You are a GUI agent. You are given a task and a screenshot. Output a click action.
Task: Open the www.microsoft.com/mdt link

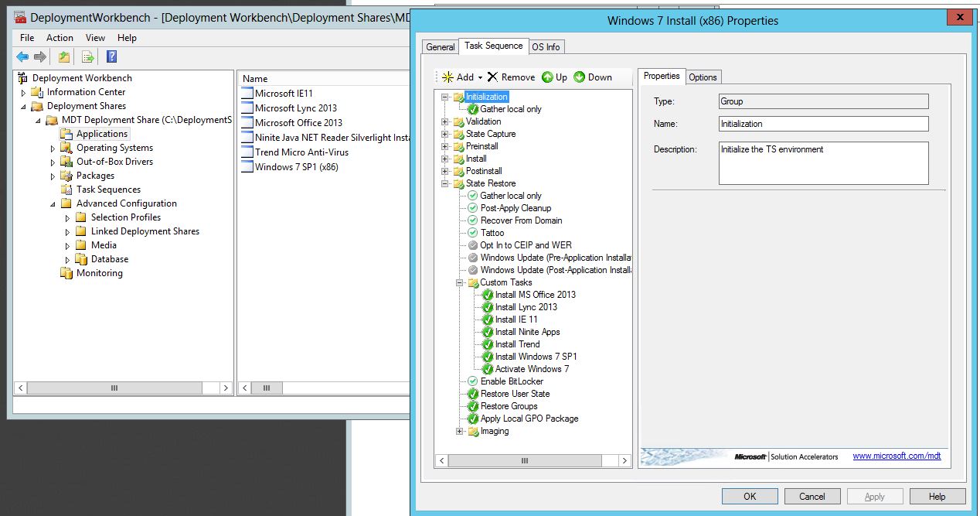[897, 456]
